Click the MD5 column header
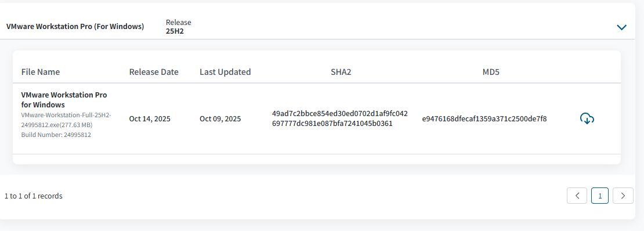 491,72
